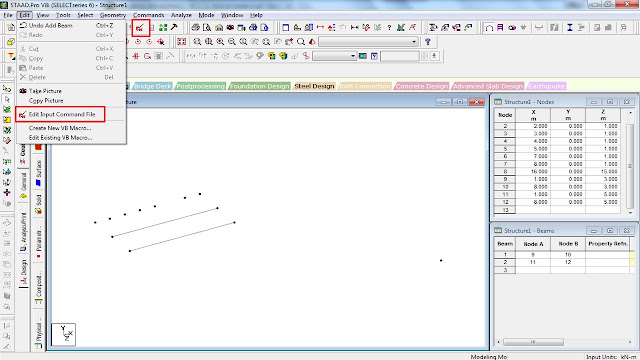Viewport: 640px width, 360px height.
Task: Expand the load case dropdown
Action: 335,56
